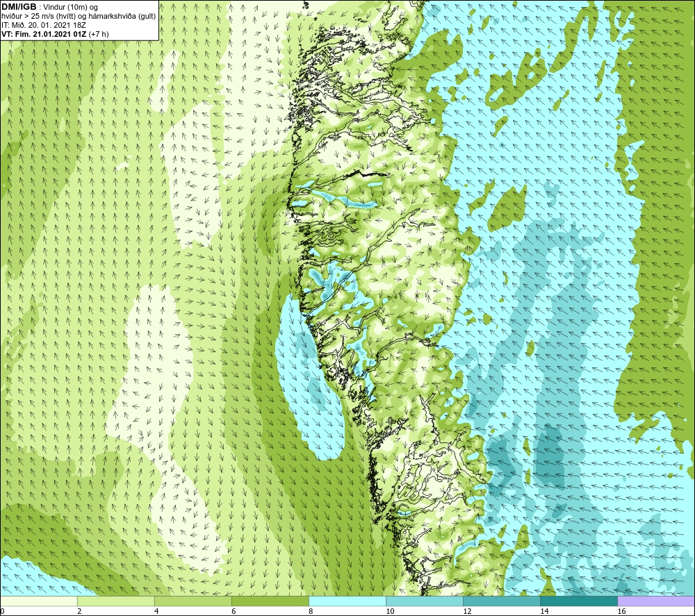Click the 2–4 m/s light green legend swatch
Viewport: 695px width, 616px height.
click(115, 601)
